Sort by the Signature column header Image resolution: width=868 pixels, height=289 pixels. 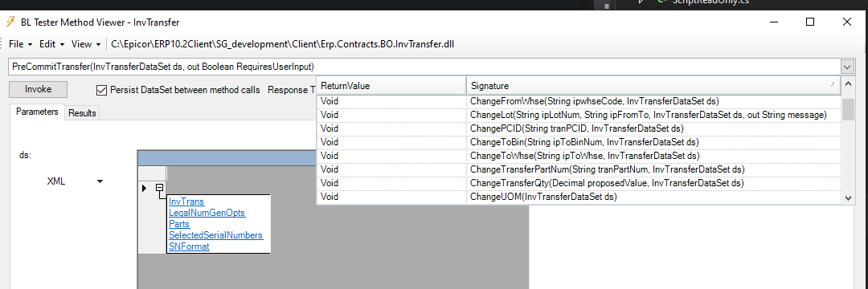point(653,86)
